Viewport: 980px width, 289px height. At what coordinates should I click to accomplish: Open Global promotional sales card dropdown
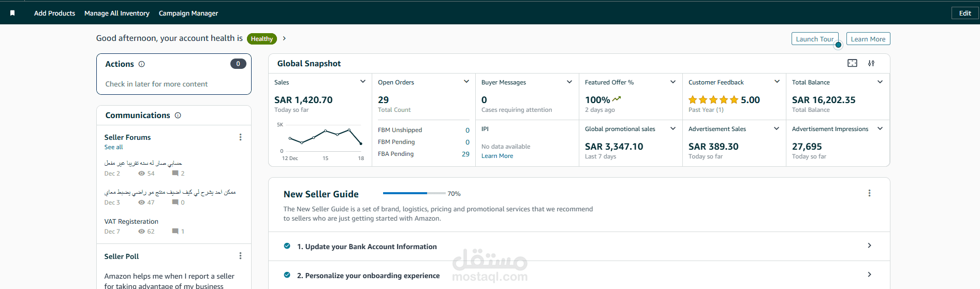coord(673,128)
